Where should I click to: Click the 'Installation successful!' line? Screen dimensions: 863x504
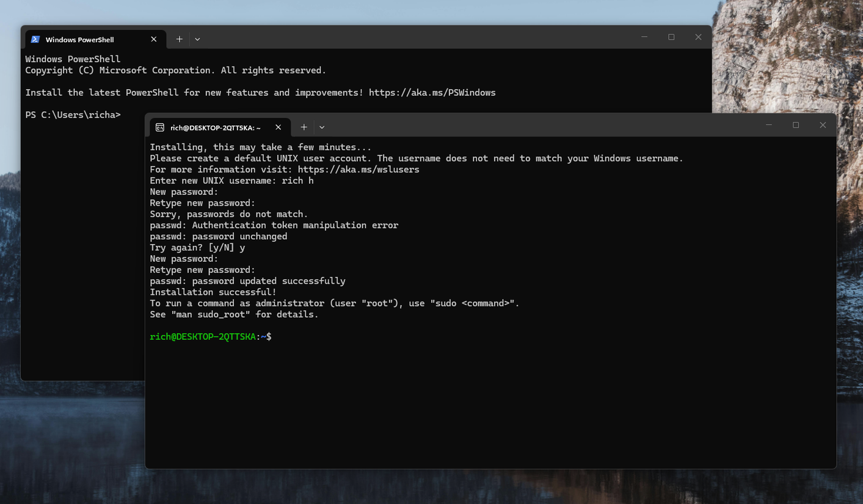[213, 292]
